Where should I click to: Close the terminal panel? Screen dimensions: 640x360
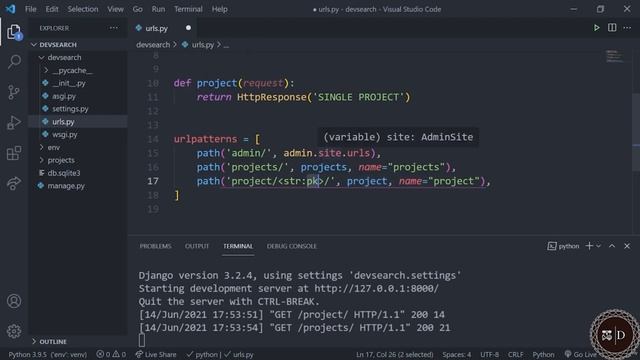(x=627, y=246)
